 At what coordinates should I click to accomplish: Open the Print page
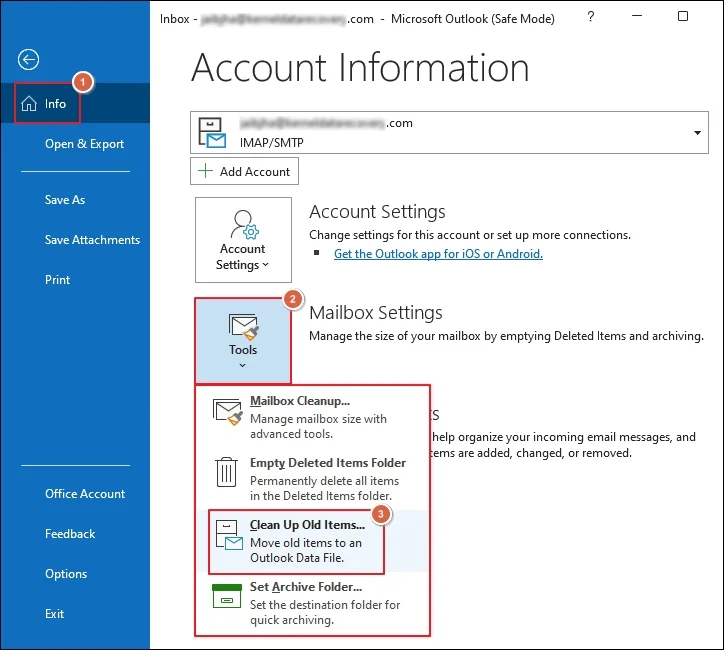point(57,280)
